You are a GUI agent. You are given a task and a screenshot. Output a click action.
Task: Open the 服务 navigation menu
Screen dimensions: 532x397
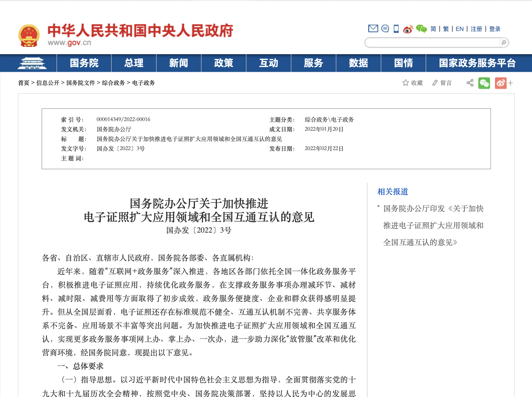pos(314,63)
